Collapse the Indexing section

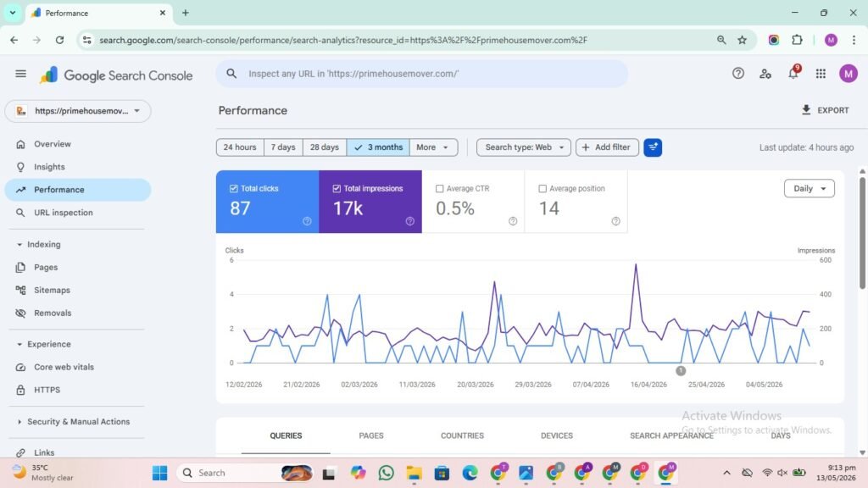(19, 245)
